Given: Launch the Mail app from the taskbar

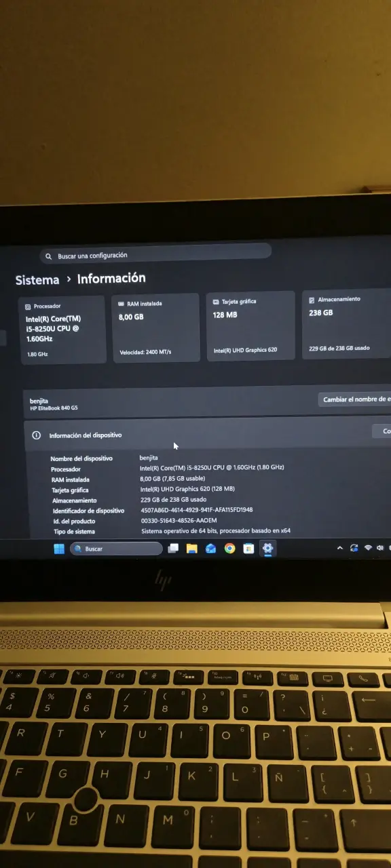Looking at the screenshot, I should pos(211,549).
